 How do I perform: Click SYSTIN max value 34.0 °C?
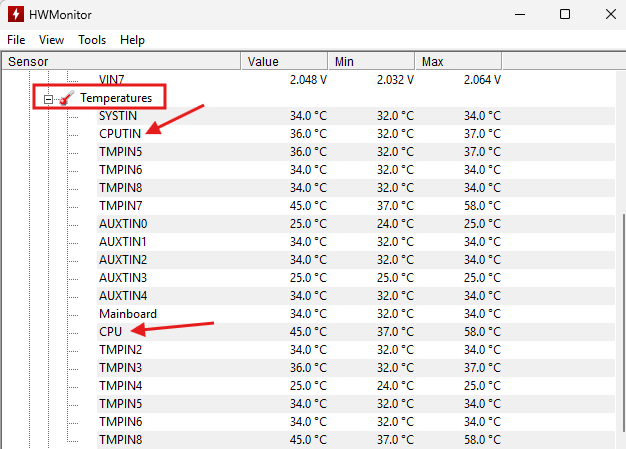tap(482, 116)
